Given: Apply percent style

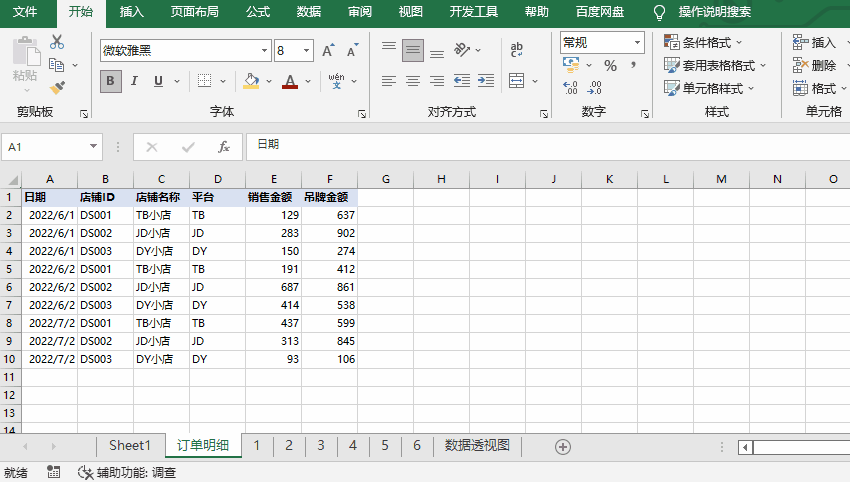Looking at the screenshot, I should pos(610,66).
